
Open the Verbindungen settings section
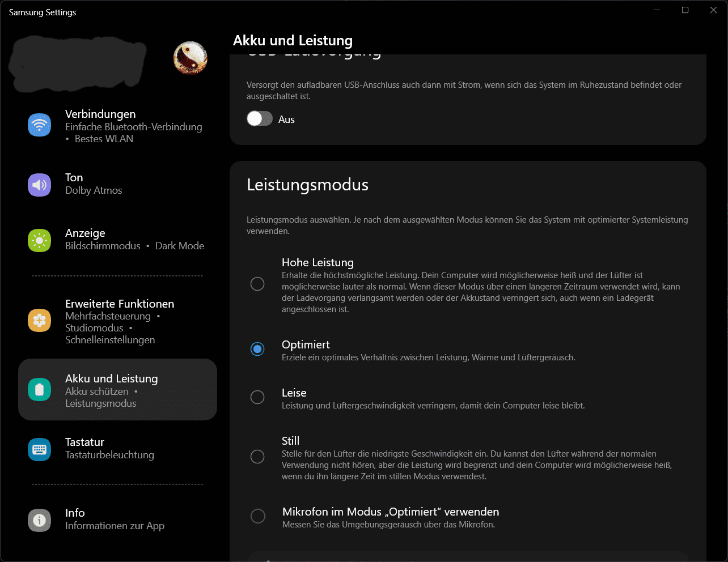[133, 126]
